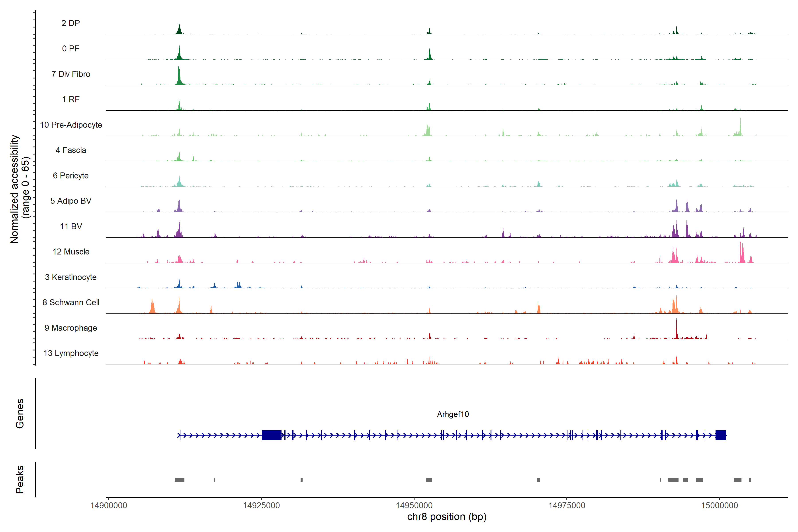Image resolution: width=798 pixels, height=532 pixels.
Task: Click the 0 PF track label
Action: (x=70, y=49)
